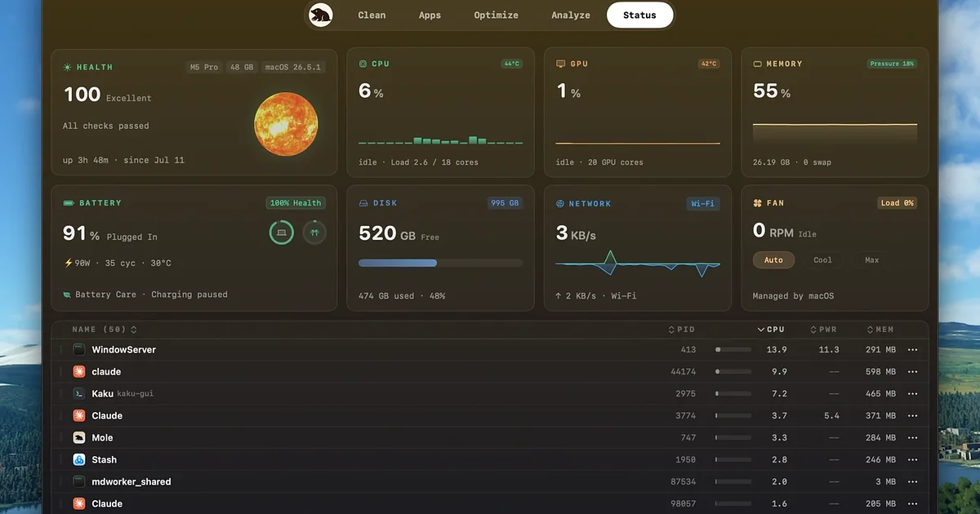Select the Status tab
980x514 pixels.
(639, 15)
